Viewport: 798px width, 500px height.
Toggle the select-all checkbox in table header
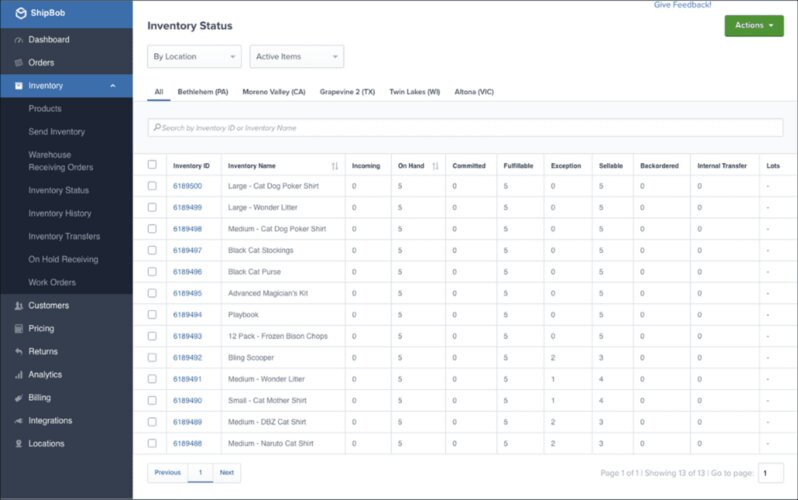click(x=152, y=165)
